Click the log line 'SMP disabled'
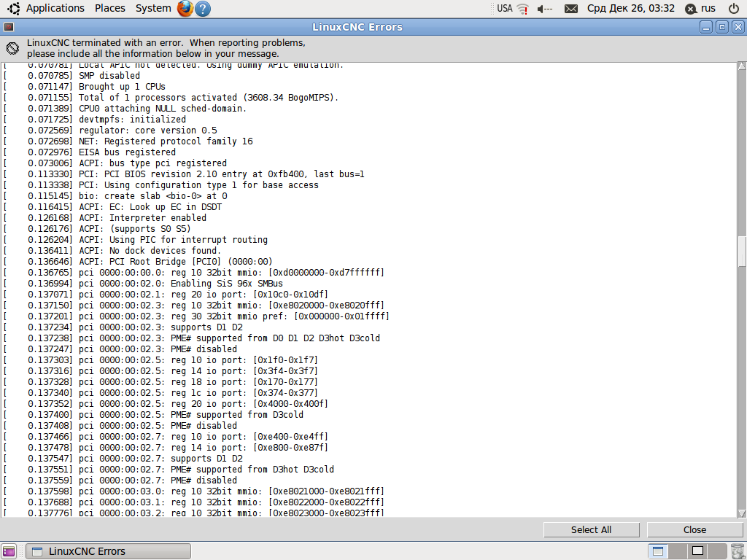This screenshot has width=747, height=560. [x=109, y=75]
